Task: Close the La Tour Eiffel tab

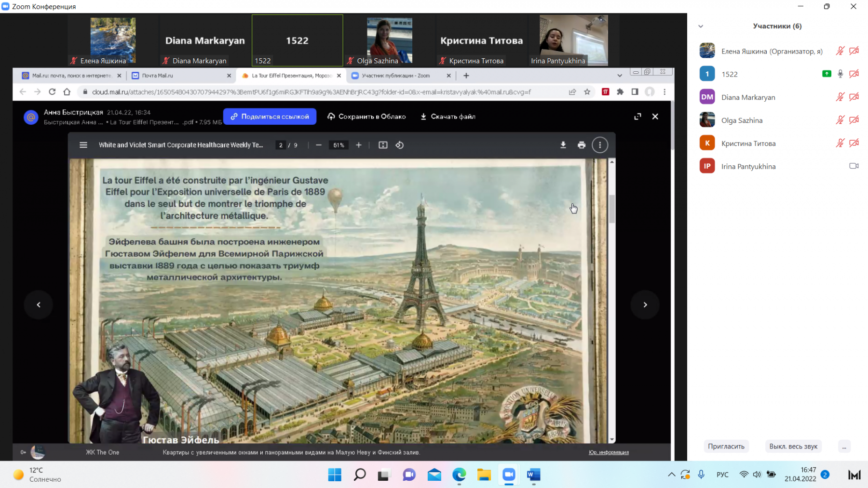Action: pos(339,76)
